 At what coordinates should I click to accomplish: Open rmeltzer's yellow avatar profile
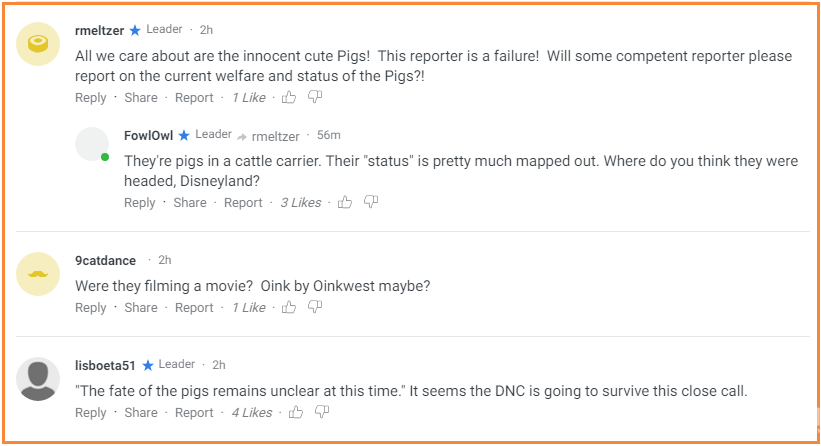pos(38,44)
